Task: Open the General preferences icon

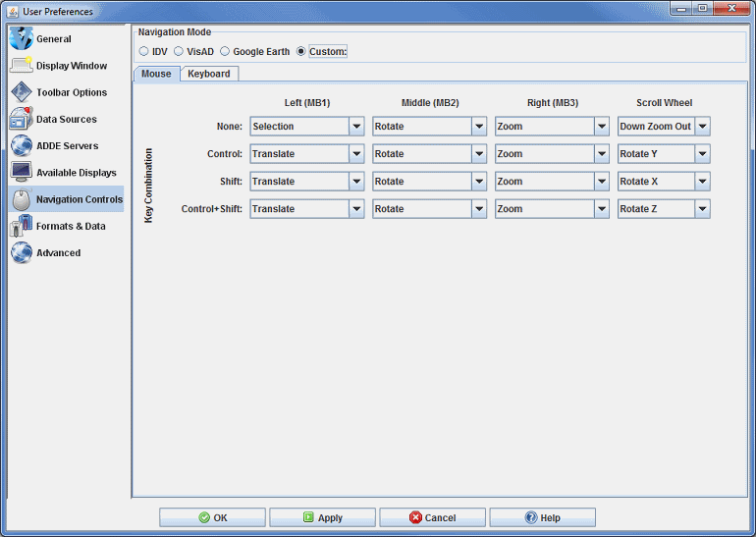Action: [x=22, y=39]
